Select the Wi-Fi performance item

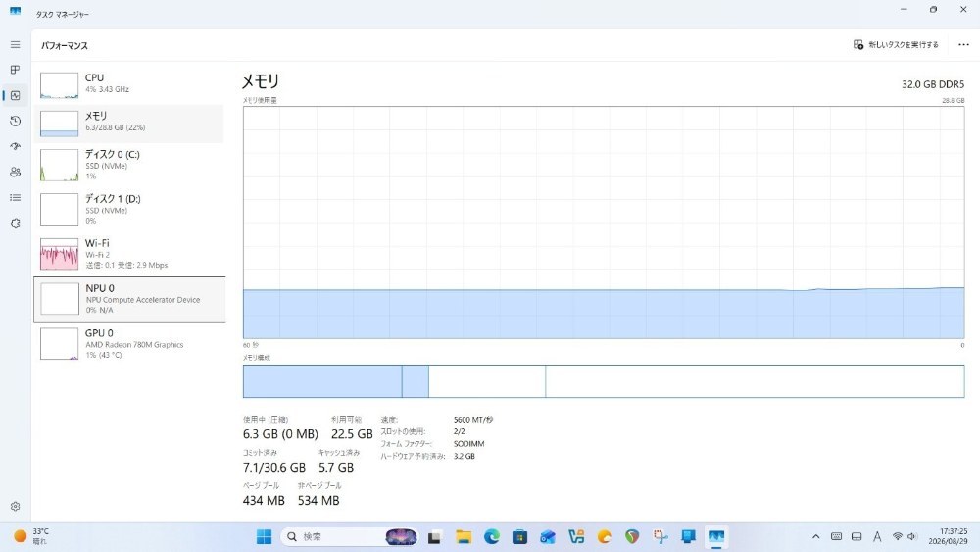coord(129,254)
